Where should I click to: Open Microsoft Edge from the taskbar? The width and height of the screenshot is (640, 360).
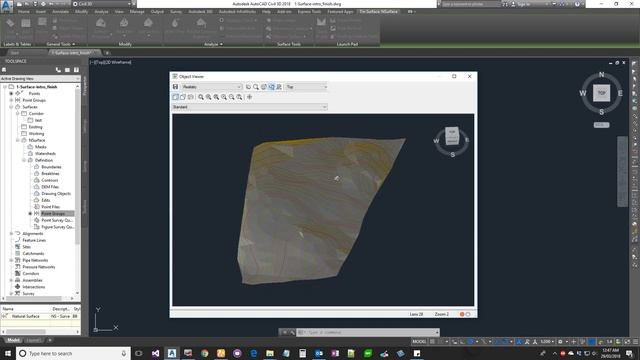click(x=253, y=353)
